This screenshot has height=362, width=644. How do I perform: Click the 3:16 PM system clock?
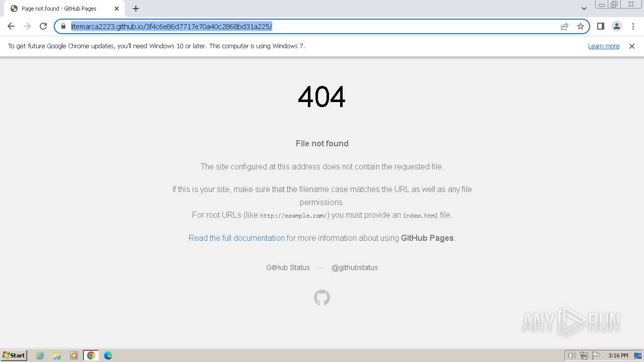[618, 355]
